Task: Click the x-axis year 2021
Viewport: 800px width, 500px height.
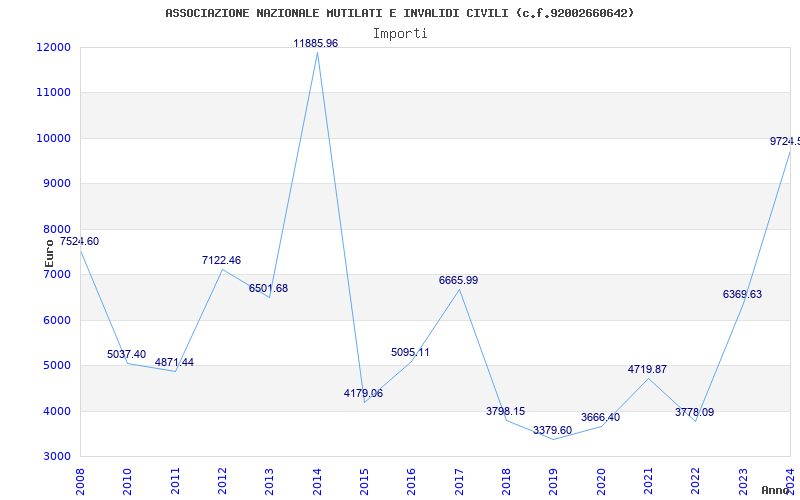Action: pyautogui.click(x=648, y=481)
